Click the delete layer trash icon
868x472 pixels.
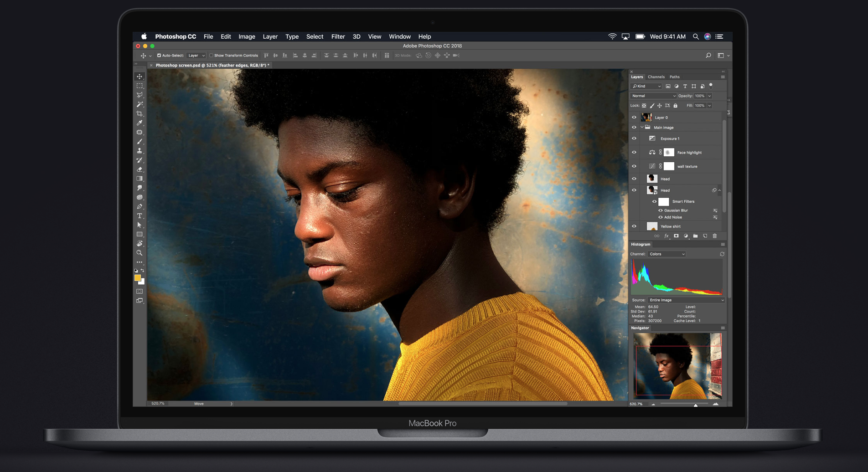pos(714,236)
